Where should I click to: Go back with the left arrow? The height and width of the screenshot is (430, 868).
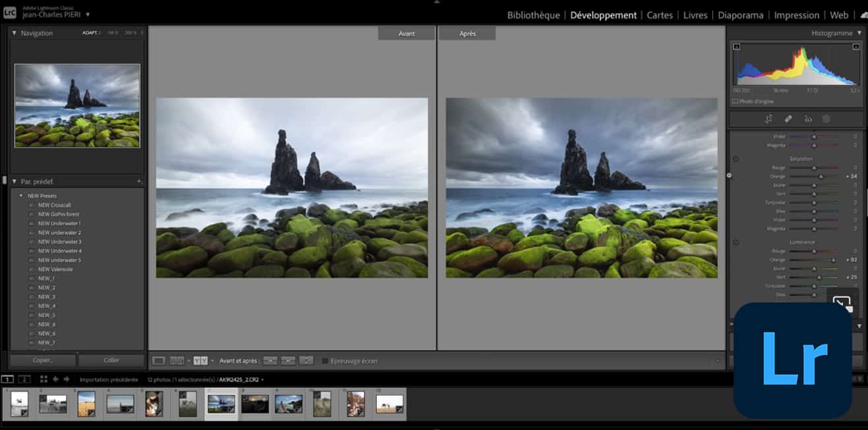click(56, 379)
